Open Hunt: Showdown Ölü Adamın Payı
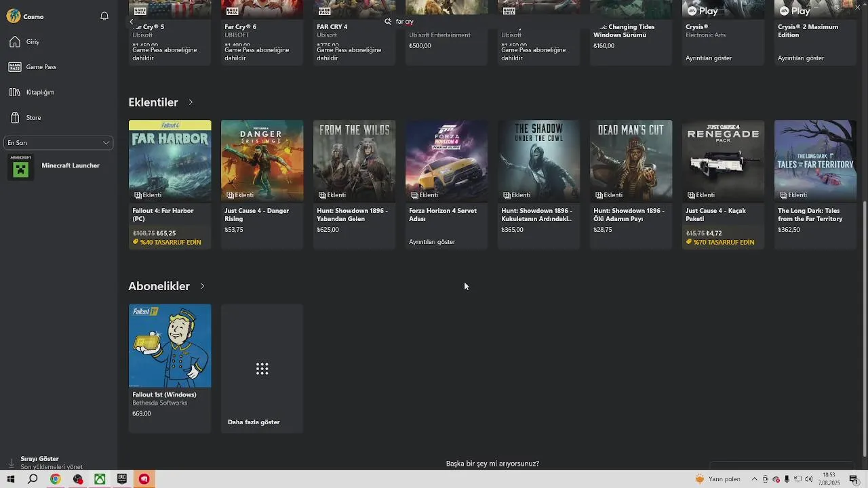This screenshot has height=488, width=868. 631,184
